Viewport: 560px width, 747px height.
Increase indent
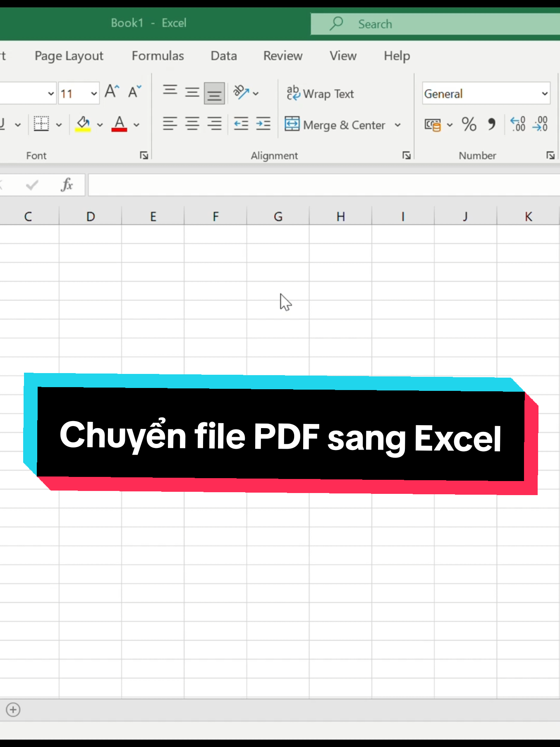(x=263, y=124)
